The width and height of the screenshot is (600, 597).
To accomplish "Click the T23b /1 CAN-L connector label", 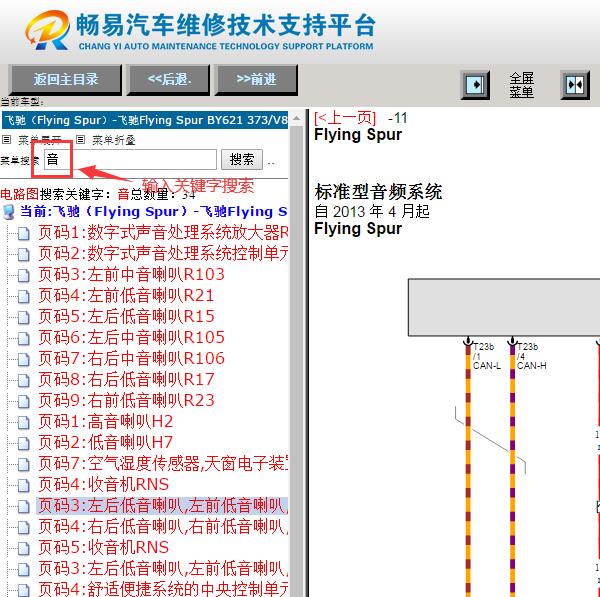I will tap(486, 356).
